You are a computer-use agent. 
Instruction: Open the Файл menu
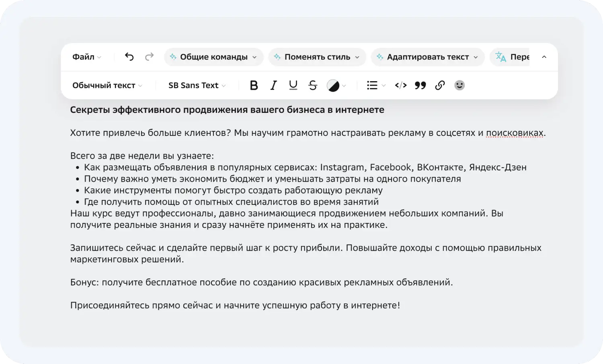coord(86,57)
